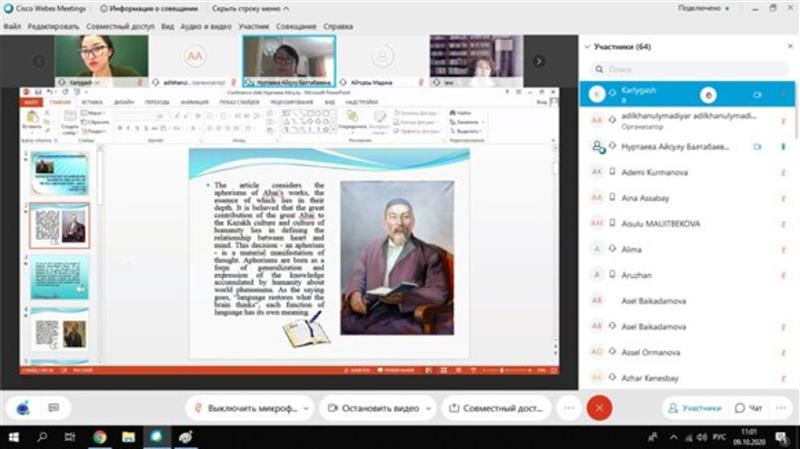Open the Файл menu
The width and height of the screenshot is (800, 449).
[12, 26]
